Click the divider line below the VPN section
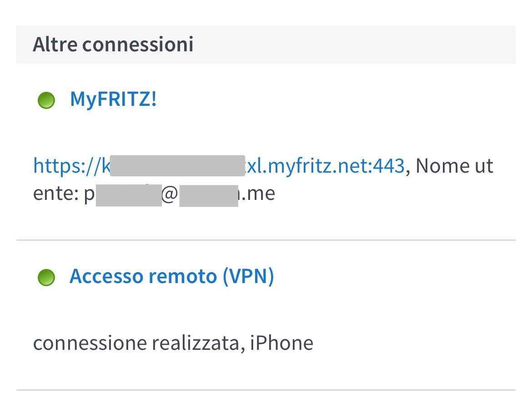Screen dimensions: 532x398 click(x=266, y=389)
